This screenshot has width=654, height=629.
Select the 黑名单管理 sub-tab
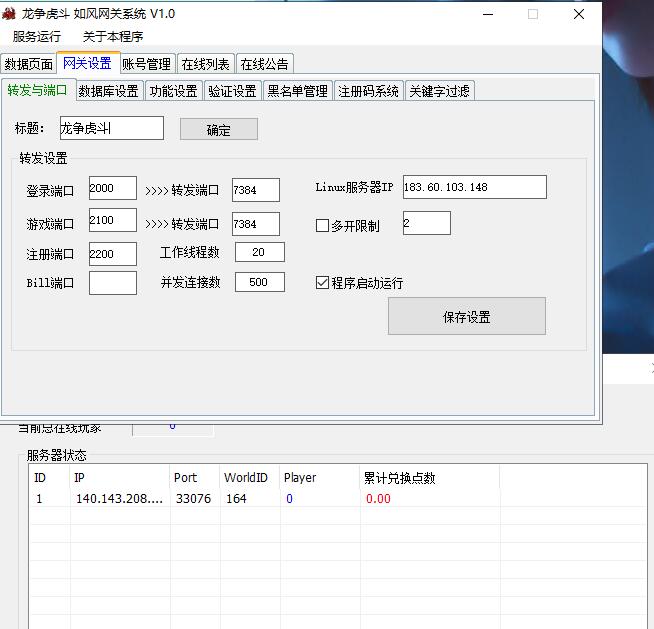point(297,91)
